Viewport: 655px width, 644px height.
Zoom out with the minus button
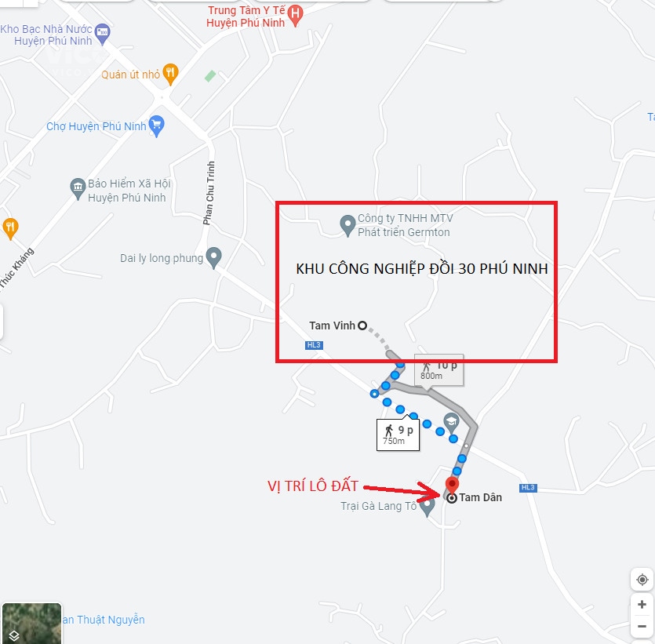pyautogui.click(x=642, y=626)
